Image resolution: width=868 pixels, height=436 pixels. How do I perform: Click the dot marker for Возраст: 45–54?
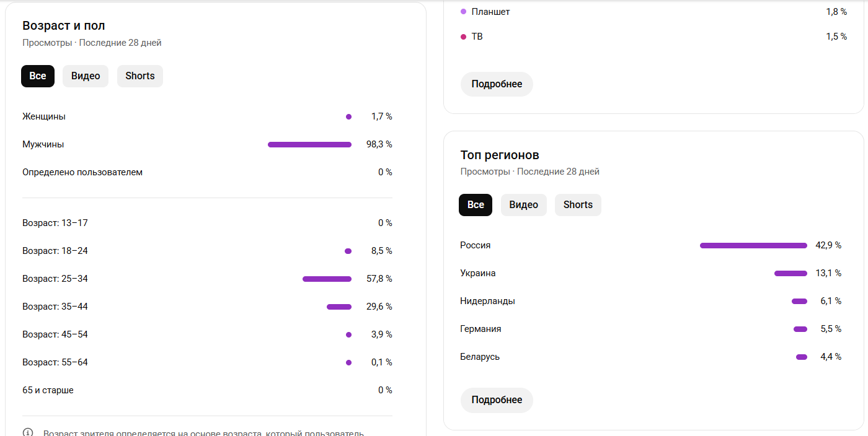point(348,334)
